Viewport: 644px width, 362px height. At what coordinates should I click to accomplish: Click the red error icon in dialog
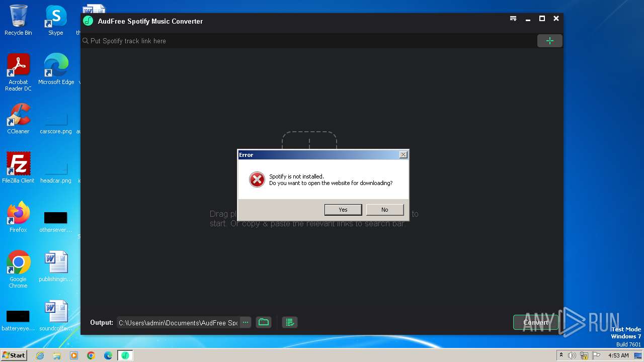pos(257,179)
